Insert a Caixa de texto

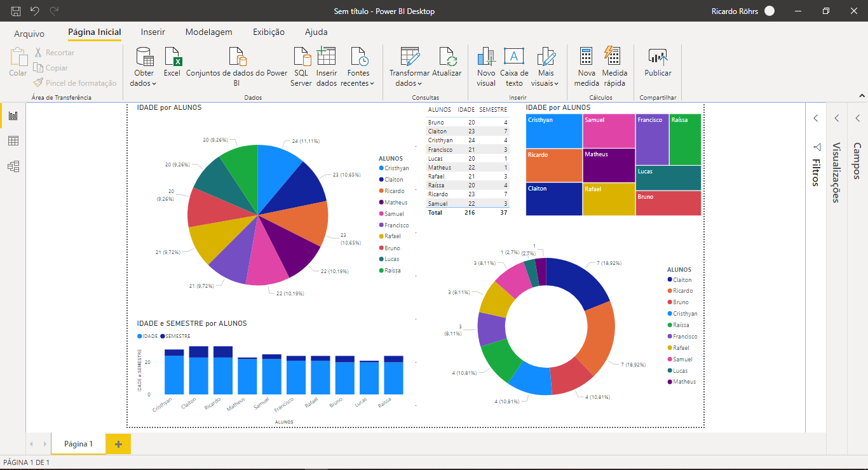point(514,58)
